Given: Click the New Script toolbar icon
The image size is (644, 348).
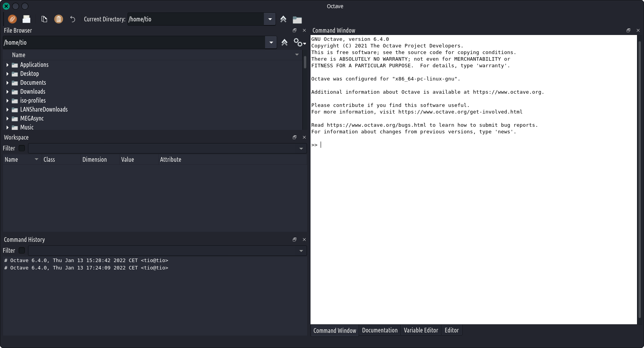Looking at the screenshot, I should pyautogui.click(x=12, y=19).
